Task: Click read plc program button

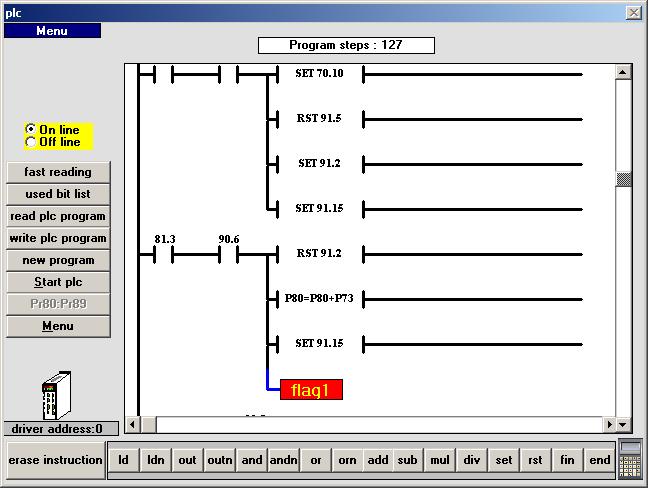Action: click(x=58, y=216)
